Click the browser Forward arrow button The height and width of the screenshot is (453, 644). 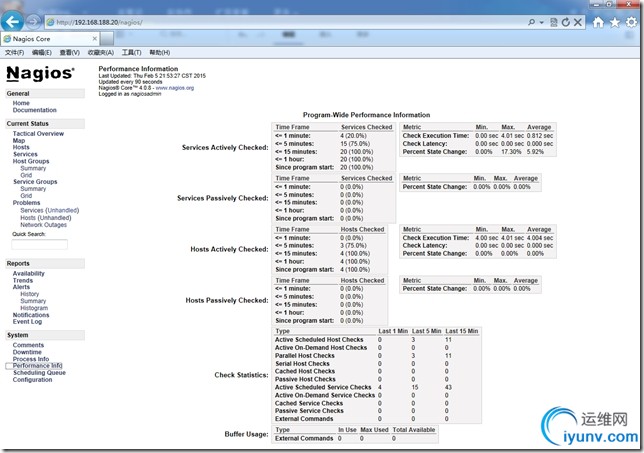pyautogui.click(x=33, y=22)
